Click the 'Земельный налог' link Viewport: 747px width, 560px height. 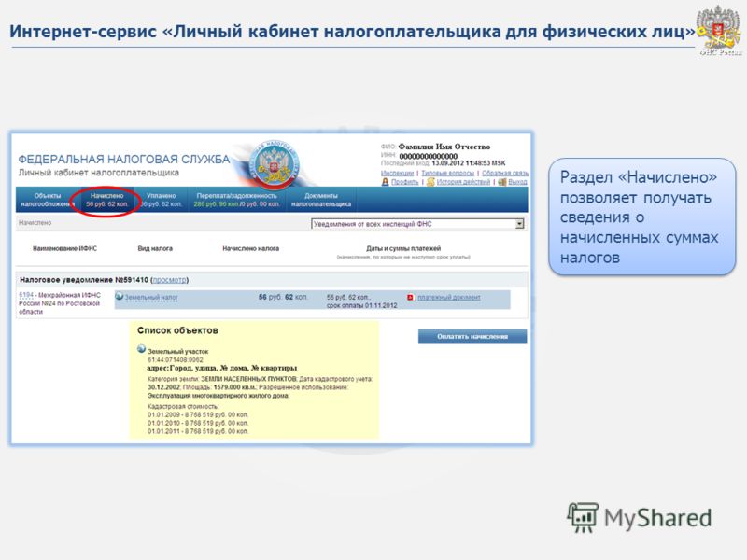click(151, 297)
